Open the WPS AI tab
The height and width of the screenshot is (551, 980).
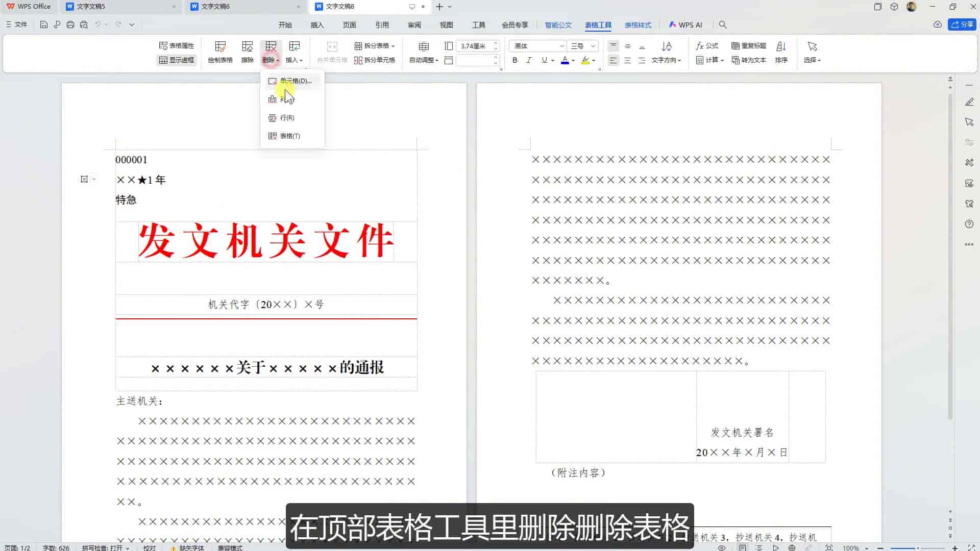tap(685, 24)
